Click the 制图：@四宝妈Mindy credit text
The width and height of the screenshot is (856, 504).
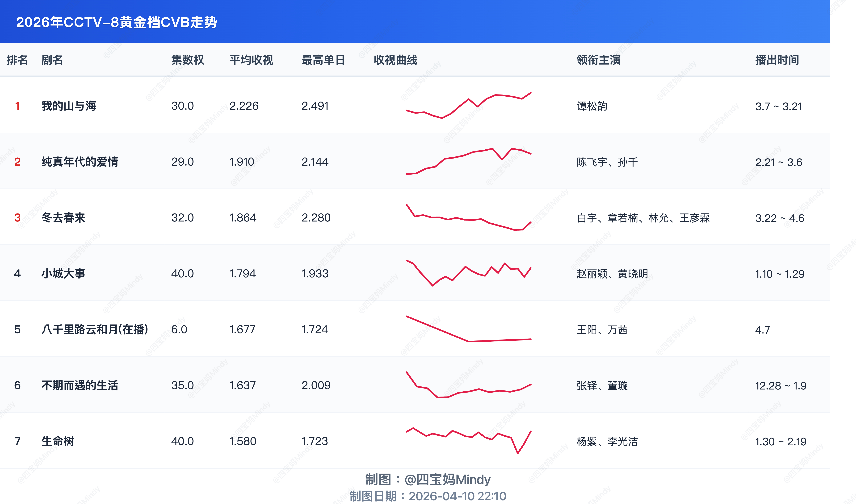tap(428, 479)
